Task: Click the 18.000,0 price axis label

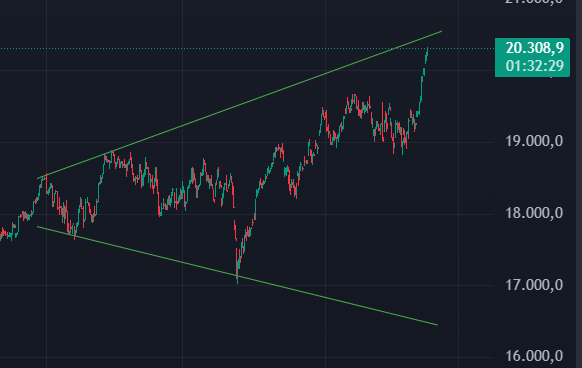Action: (534, 213)
